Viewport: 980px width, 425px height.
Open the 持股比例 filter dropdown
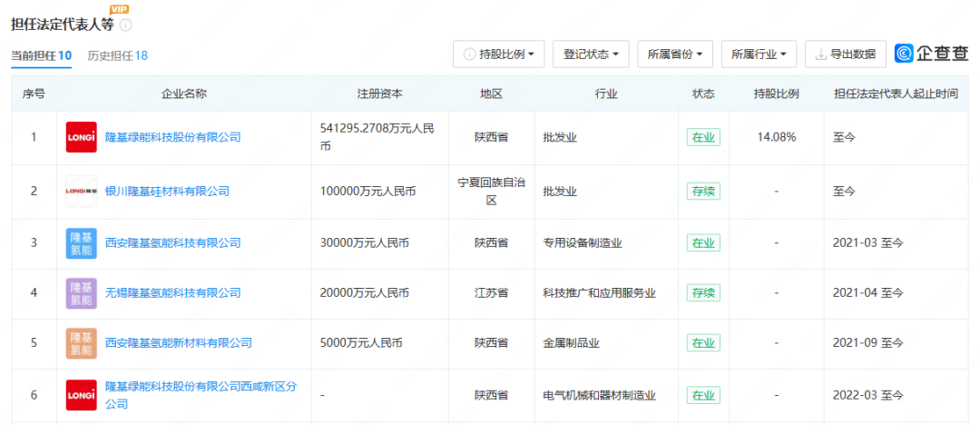pyautogui.click(x=498, y=54)
